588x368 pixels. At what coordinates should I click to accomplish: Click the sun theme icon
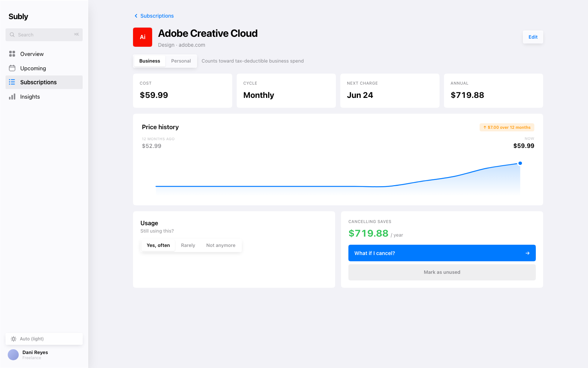coord(14,339)
